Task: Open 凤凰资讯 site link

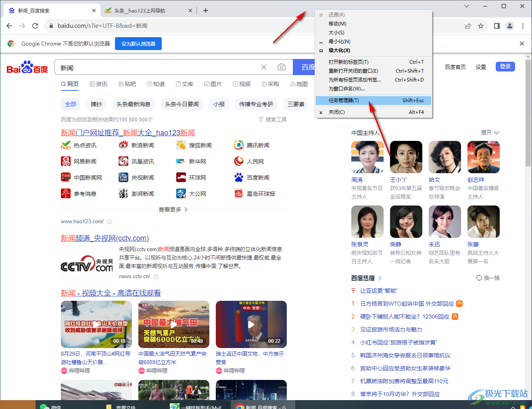Action: [137, 162]
